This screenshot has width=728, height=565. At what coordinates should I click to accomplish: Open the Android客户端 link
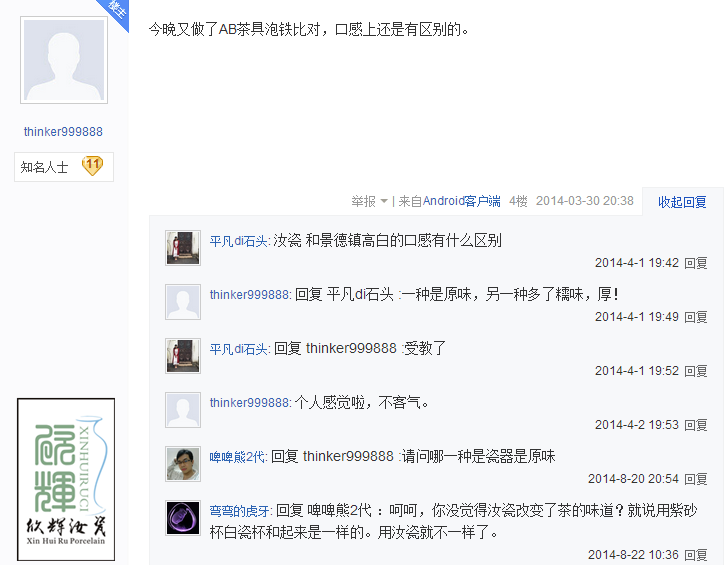pyautogui.click(x=462, y=201)
